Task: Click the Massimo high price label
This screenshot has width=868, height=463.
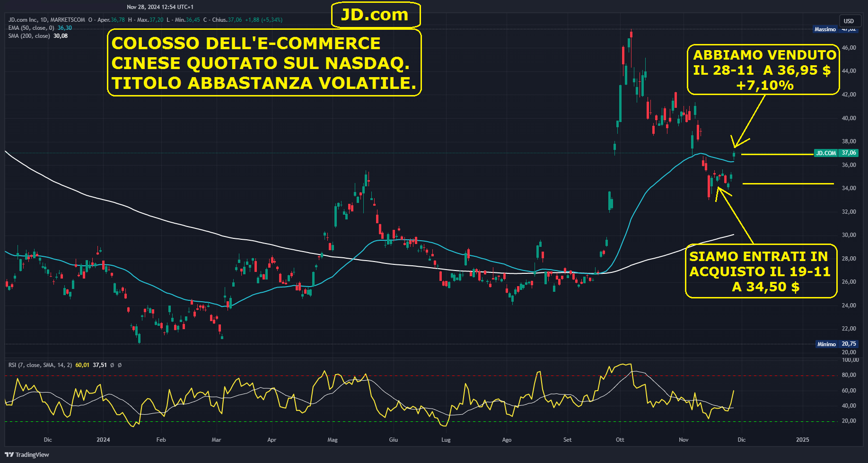Action: pyautogui.click(x=835, y=29)
